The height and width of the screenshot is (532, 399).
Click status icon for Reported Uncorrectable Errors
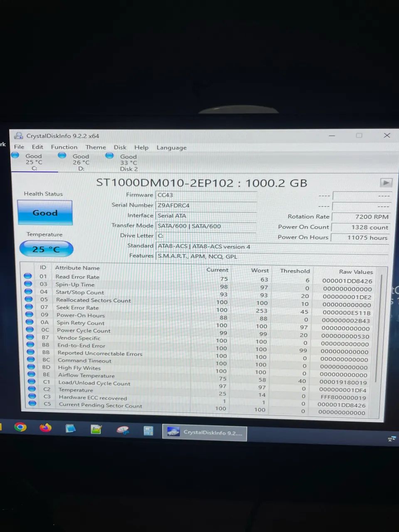coord(31,352)
